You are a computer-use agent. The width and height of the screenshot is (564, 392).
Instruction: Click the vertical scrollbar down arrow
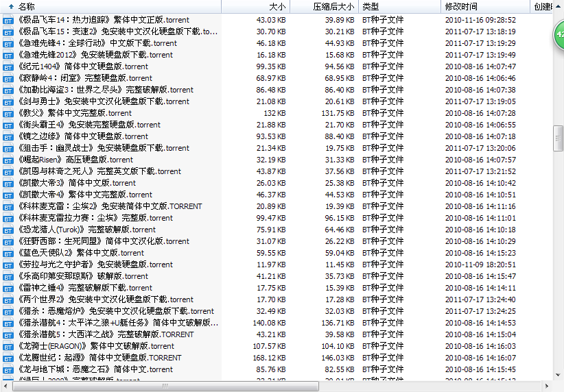[x=559, y=375]
